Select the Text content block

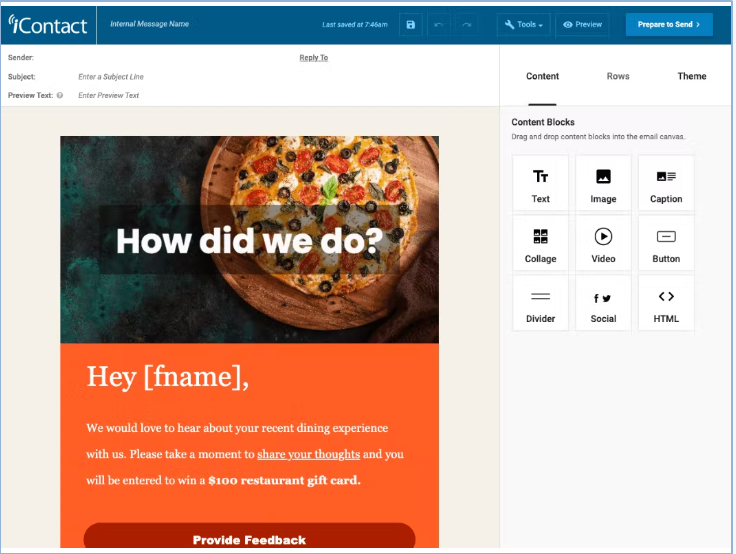coord(540,183)
